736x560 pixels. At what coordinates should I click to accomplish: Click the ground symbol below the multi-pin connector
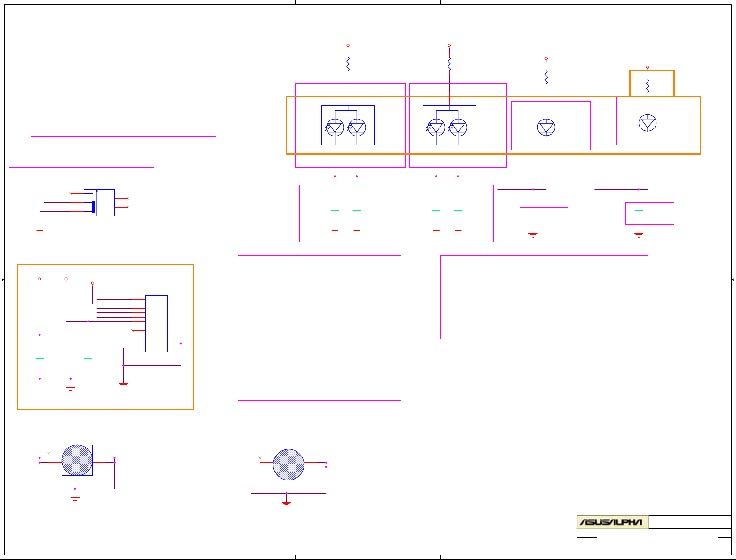[123, 385]
